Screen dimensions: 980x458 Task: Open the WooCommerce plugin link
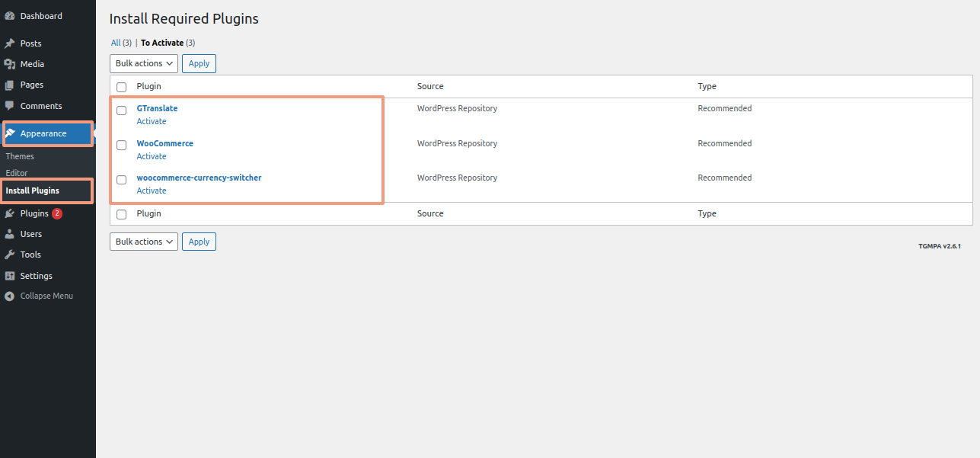pos(165,143)
